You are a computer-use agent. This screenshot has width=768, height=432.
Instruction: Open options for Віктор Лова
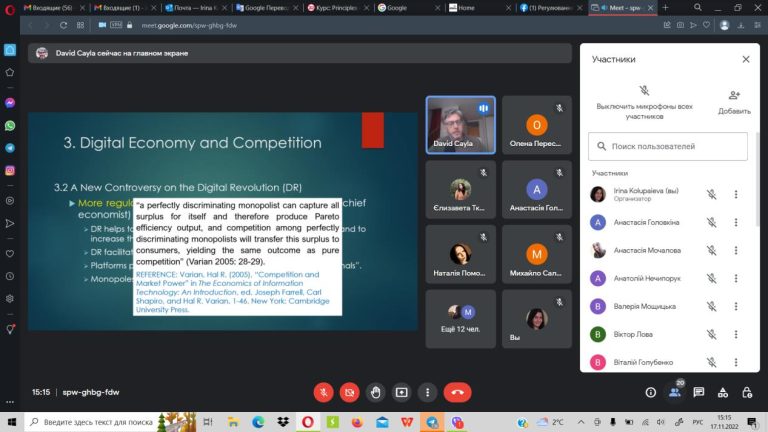click(736, 334)
